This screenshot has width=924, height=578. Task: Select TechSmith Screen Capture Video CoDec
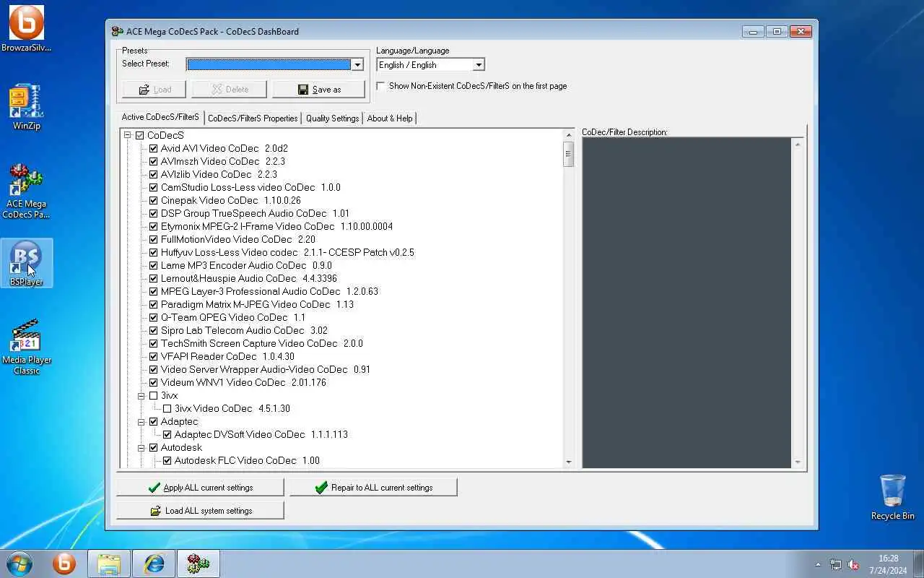262,343
